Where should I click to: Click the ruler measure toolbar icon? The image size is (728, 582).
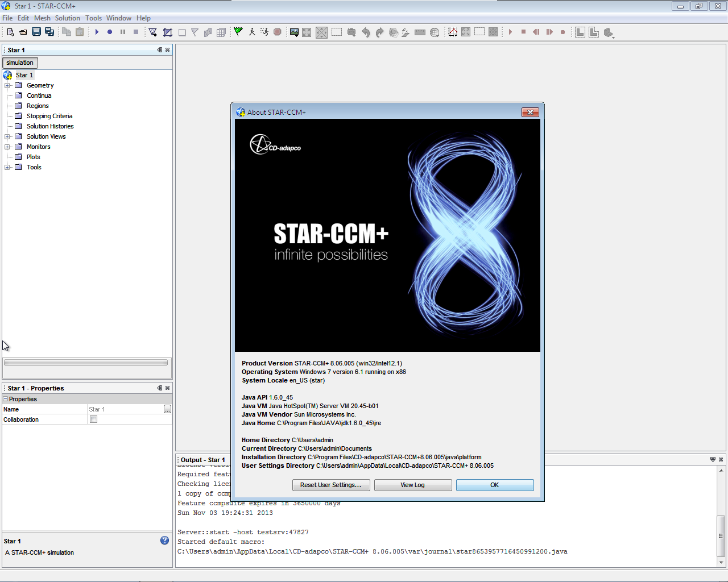[x=420, y=32]
